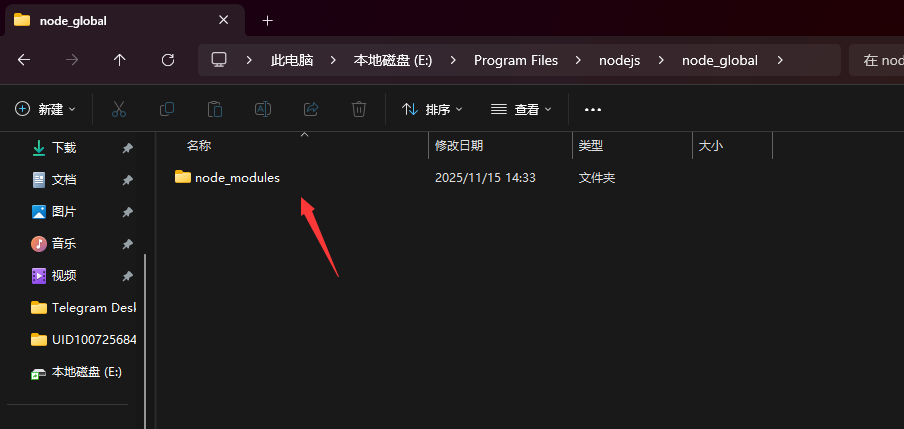Sort files by 修改日期 column header

[459, 146]
